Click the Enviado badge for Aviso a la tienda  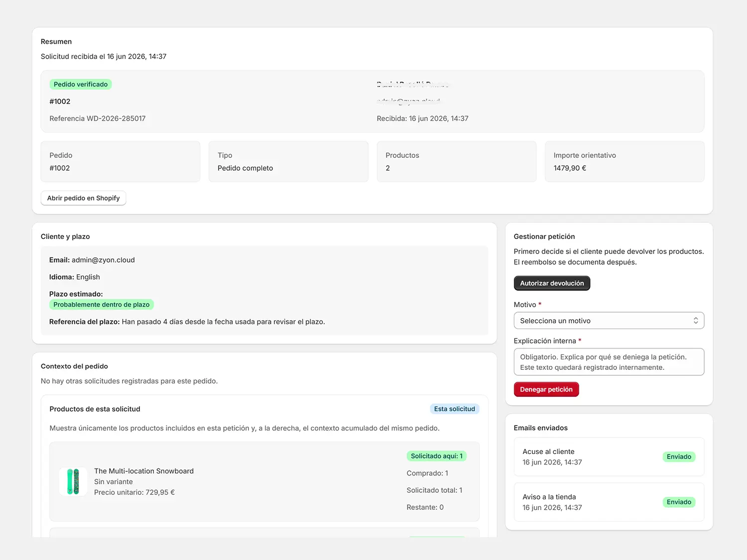679,502
